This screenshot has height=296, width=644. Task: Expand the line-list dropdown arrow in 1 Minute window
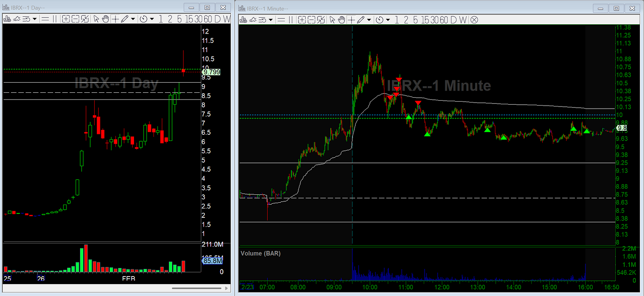point(271,20)
